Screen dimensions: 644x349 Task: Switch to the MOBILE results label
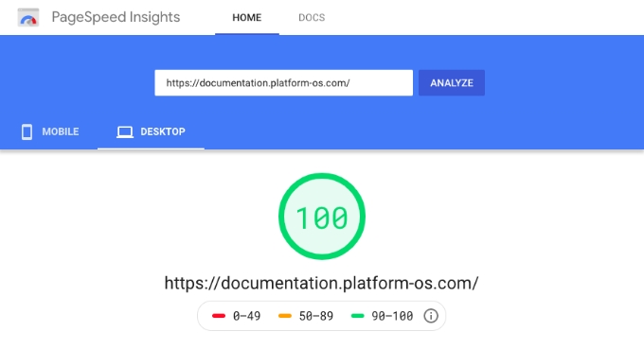tap(61, 131)
